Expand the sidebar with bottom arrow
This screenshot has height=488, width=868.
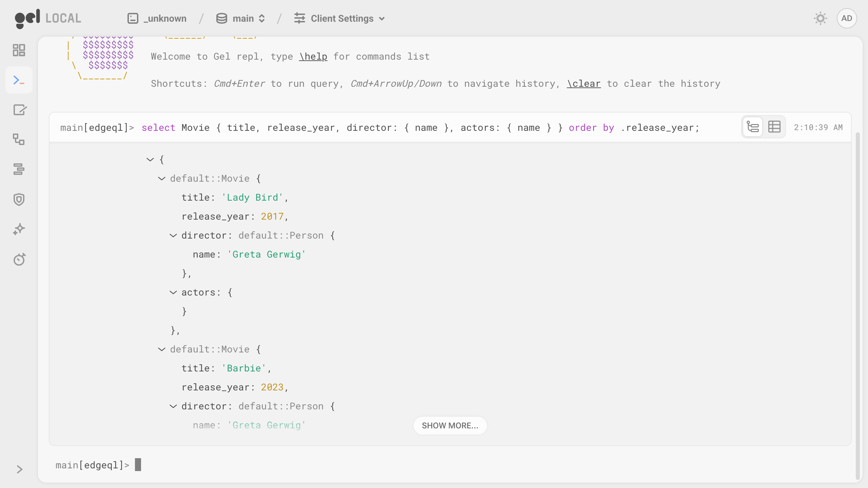click(x=19, y=469)
